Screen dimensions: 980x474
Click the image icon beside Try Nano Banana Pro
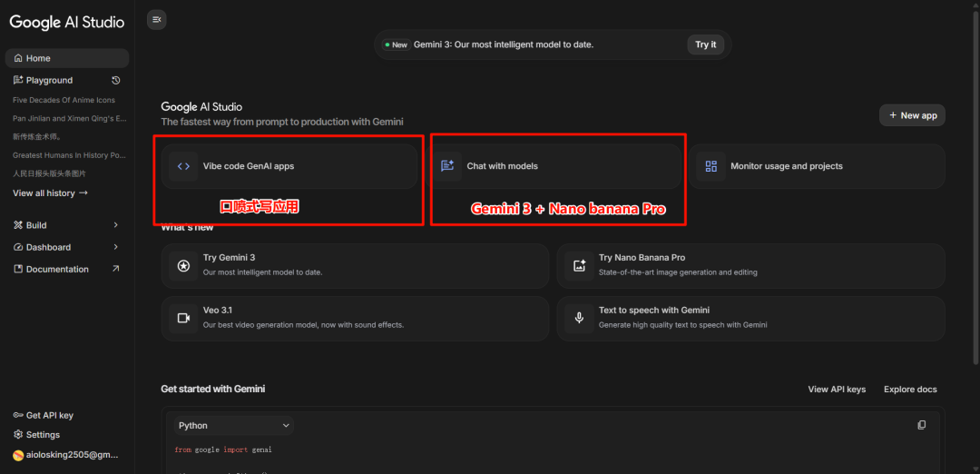(x=579, y=266)
